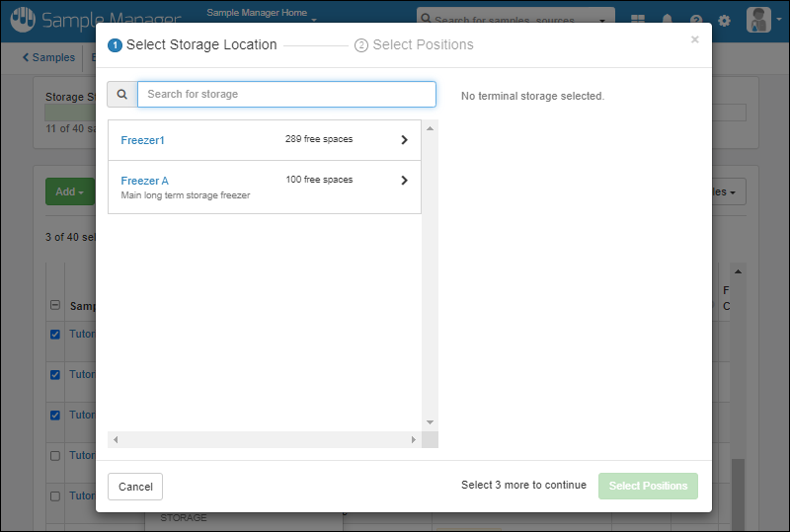Focus the Search for storage field
Image resolution: width=790 pixels, height=532 pixels.
click(x=286, y=95)
